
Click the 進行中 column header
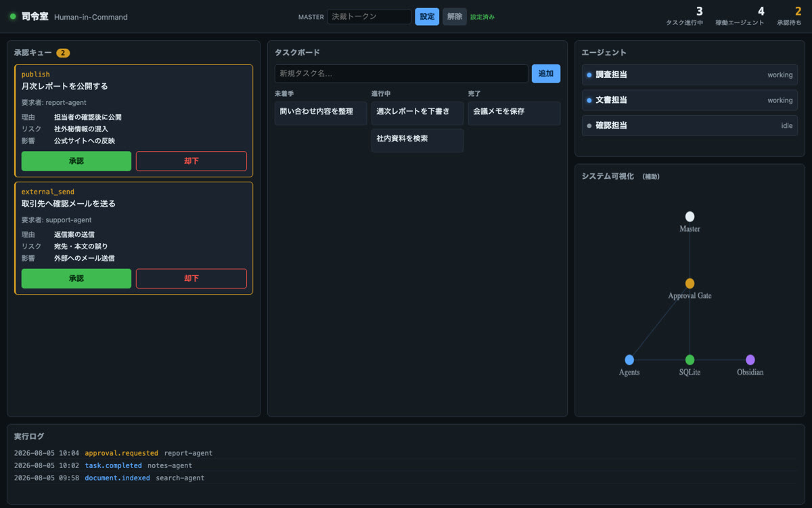coord(381,93)
